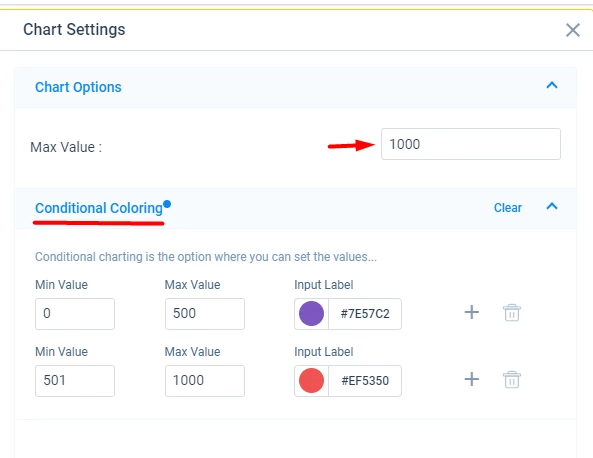The image size is (593, 458).
Task: Click the conditional charting description text
Action: [x=206, y=257]
